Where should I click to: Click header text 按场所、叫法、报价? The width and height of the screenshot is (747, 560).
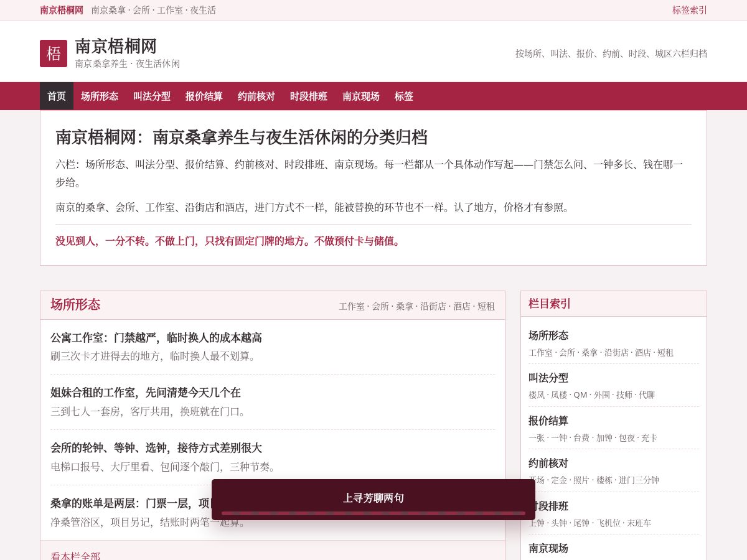click(611, 54)
